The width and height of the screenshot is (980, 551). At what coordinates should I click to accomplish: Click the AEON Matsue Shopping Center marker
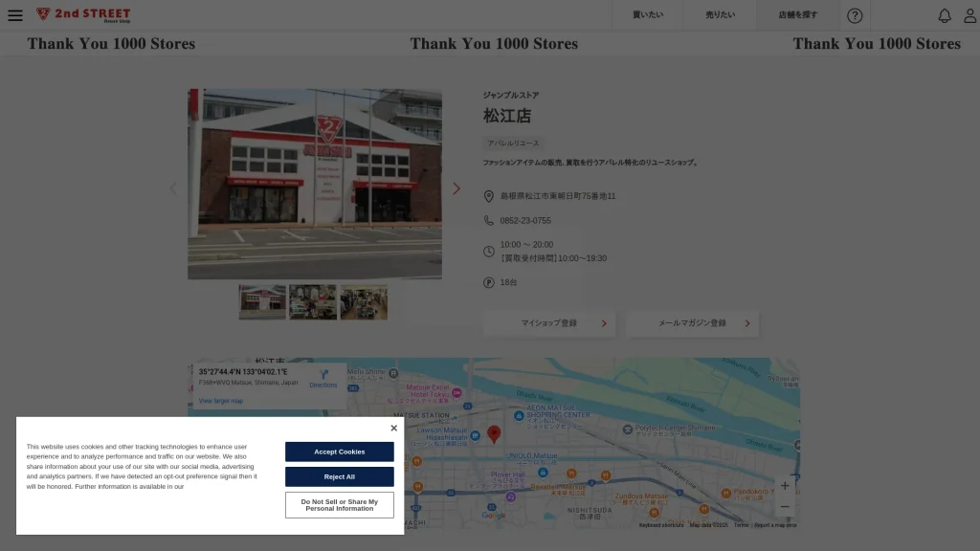click(x=519, y=416)
